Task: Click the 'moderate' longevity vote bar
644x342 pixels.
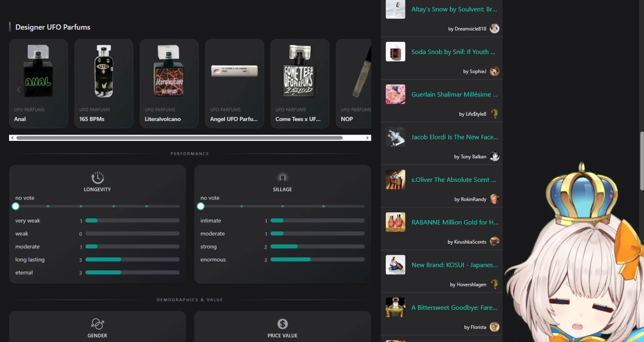Action: pyautogui.click(x=132, y=246)
